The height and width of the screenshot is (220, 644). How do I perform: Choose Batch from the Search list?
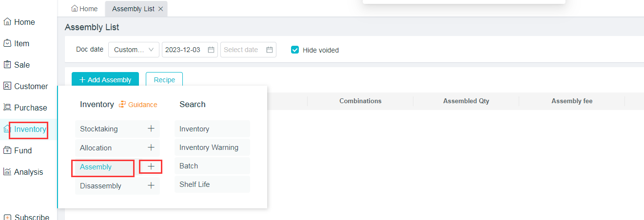(x=189, y=166)
